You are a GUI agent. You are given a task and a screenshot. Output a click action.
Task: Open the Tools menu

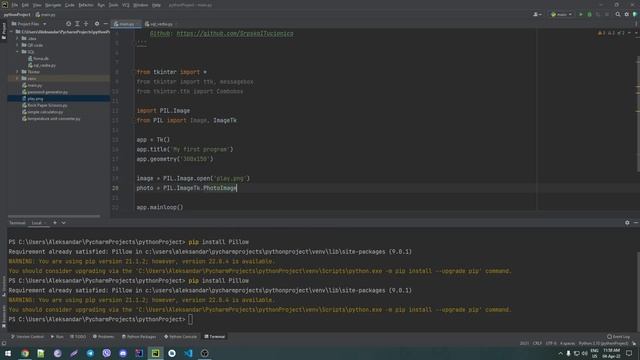(x=113, y=5)
